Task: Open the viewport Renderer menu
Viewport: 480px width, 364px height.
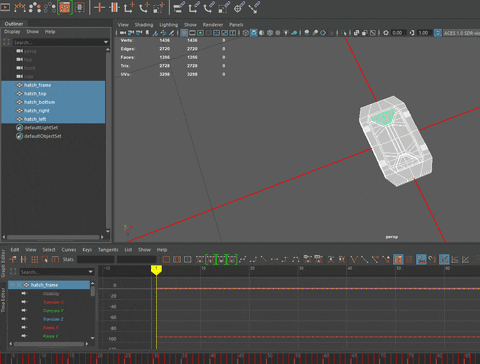Action: (x=213, y=25)
